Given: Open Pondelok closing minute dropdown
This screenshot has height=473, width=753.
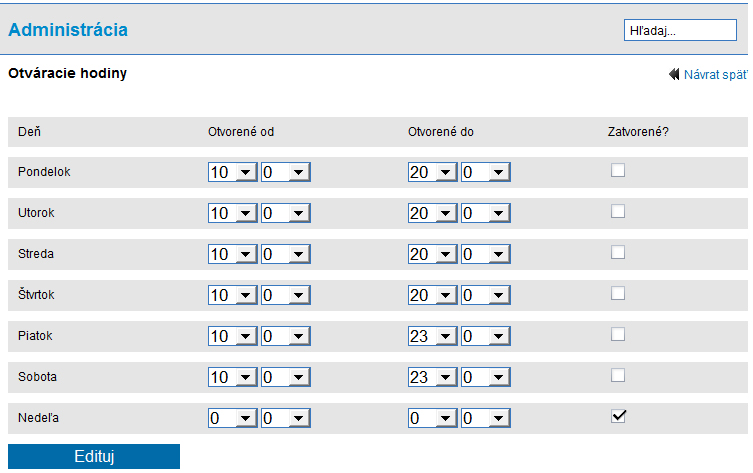Looking at the screenshot, I should [486, 172].
